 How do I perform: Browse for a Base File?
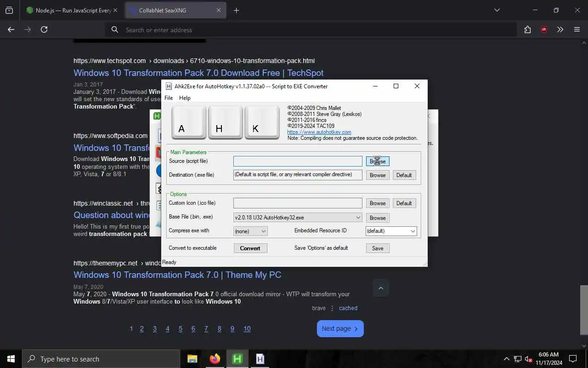378,218
